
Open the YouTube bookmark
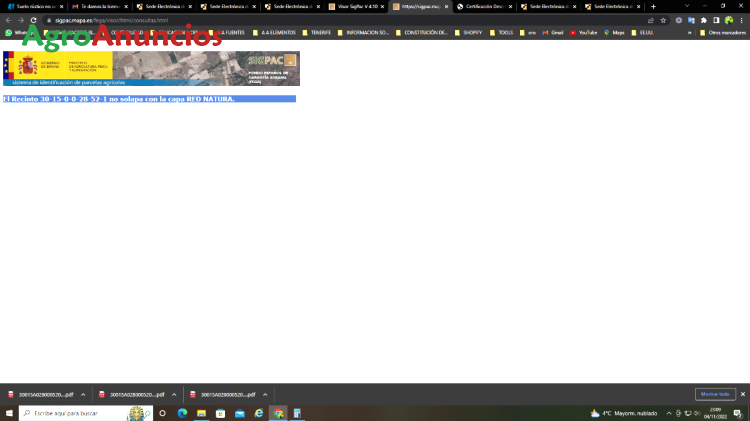pyautogui.click(x=584, y=33)
